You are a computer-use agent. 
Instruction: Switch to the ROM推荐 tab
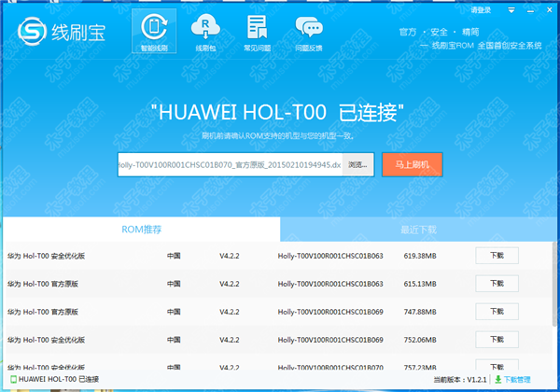click(x=142, y=230)
